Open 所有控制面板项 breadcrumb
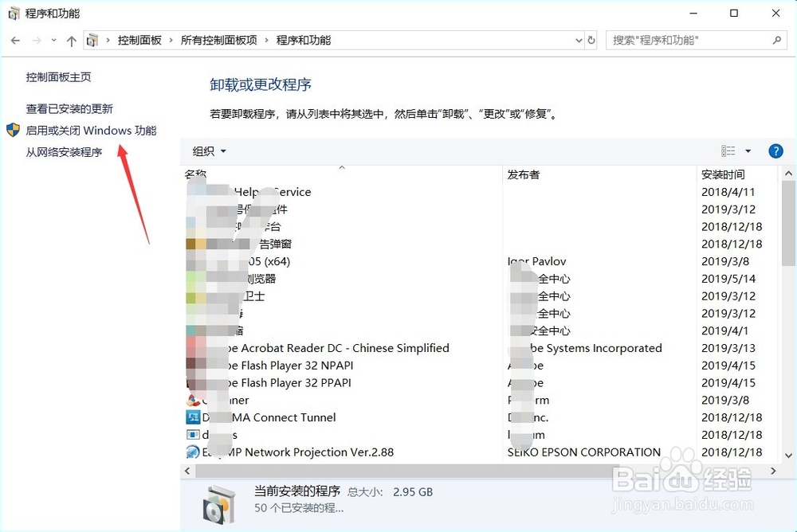 click(x=218, y=40)
